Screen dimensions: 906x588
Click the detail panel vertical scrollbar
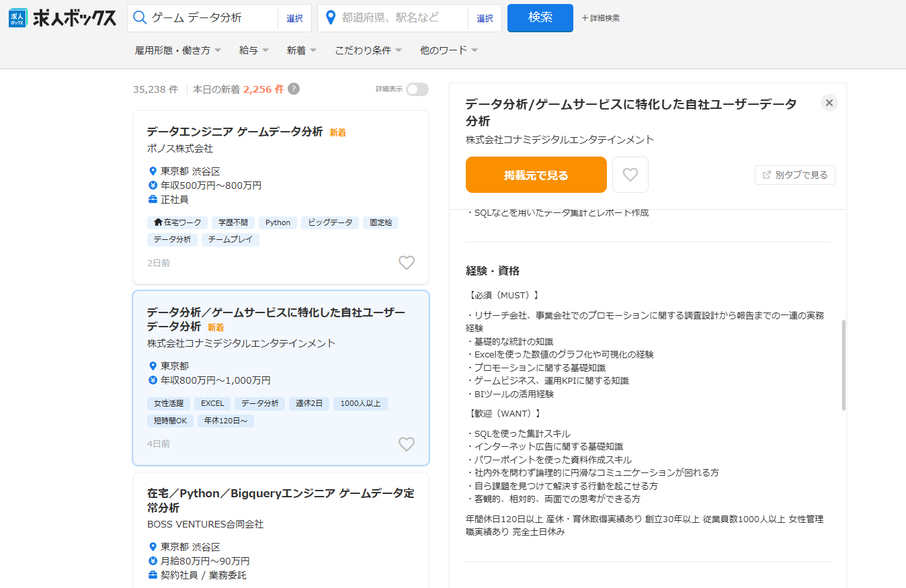tap(843, 365)
